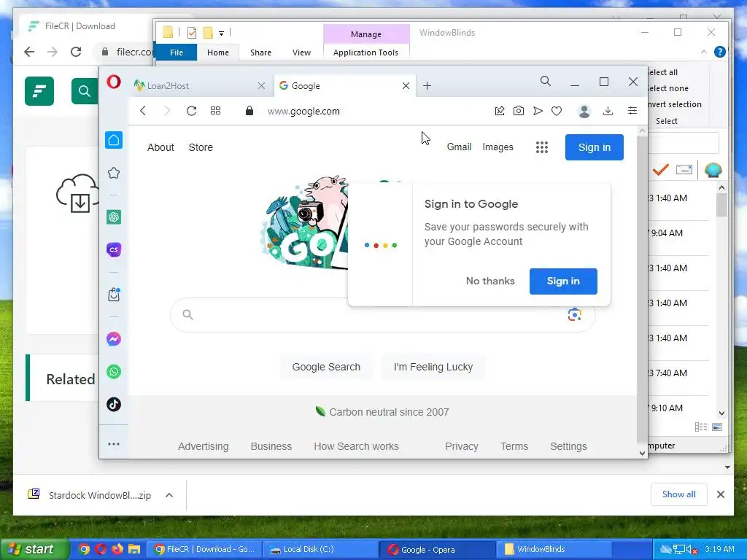Close the Loan2Host tab
The image size is (747, 560).
(261, 86)
